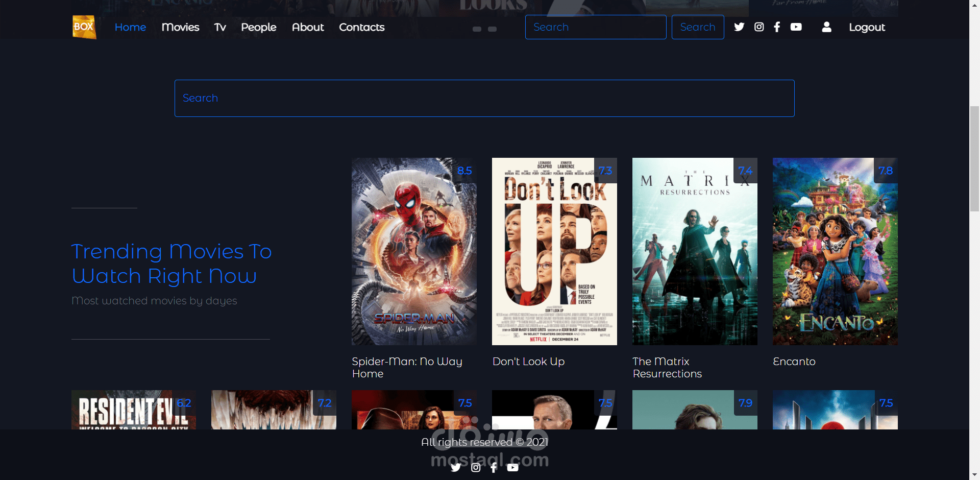Open YouTube icon in the top navbar
The height and width of the screenshot is (480, 980).
(x=796, y=27)
